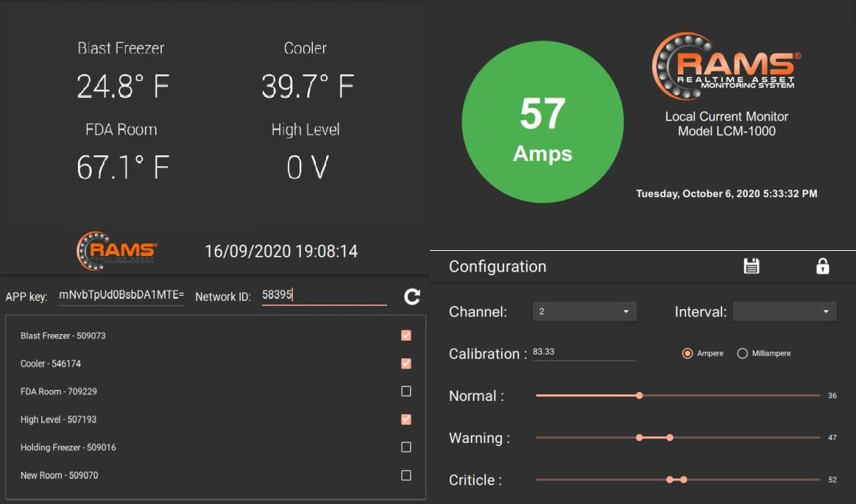Click the unlock padlock icon in Configuration

pyautogui.click(x=822, y=266)
